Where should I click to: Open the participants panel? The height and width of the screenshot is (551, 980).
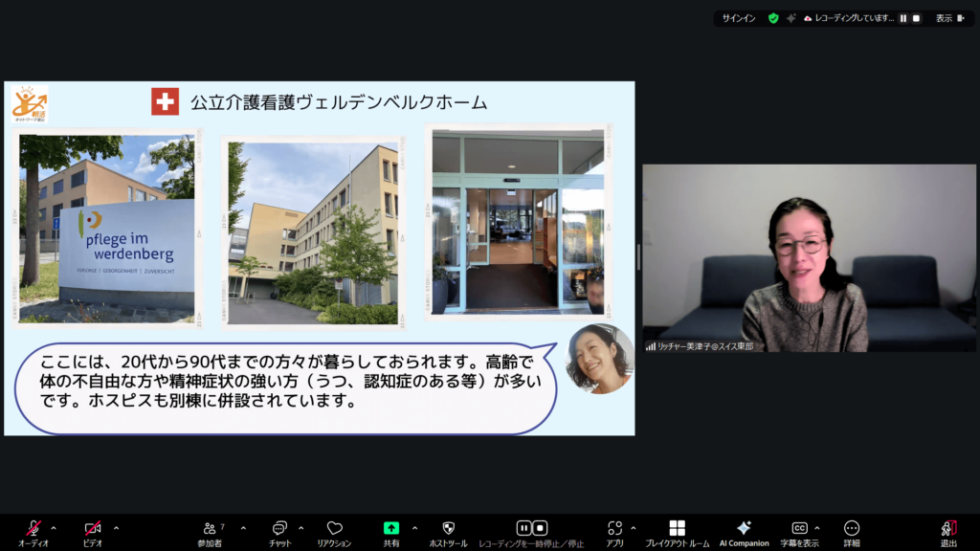pyautogui.click(x=210, y=528)
